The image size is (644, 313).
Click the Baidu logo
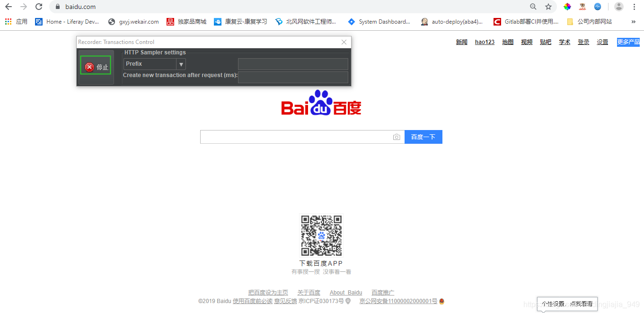pos(321,103)
